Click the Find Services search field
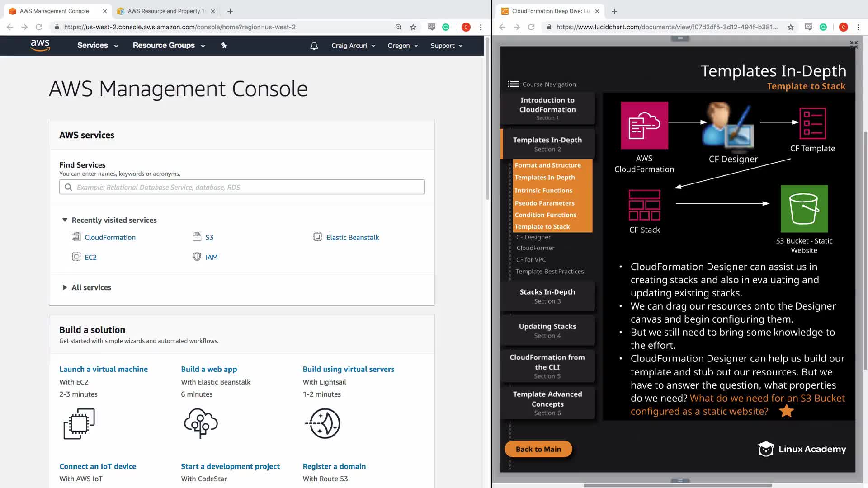868x488 pixels. click(x=242, y=187)
